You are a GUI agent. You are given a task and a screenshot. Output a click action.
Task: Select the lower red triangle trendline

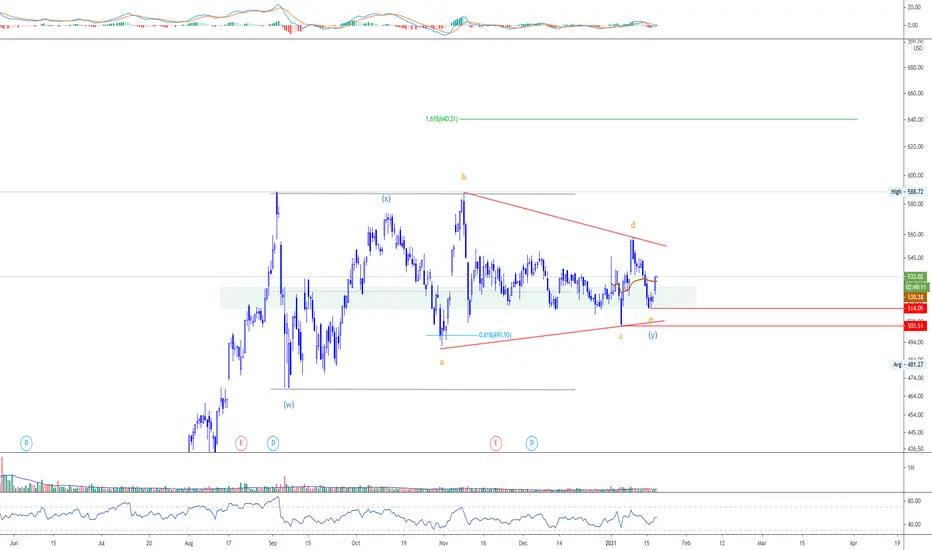(x=553, y=335)
